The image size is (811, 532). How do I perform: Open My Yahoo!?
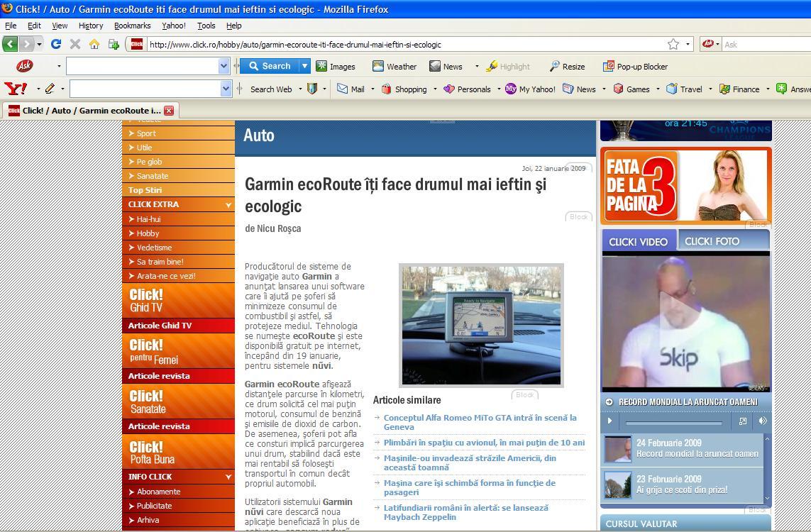[x=530, y=89]
